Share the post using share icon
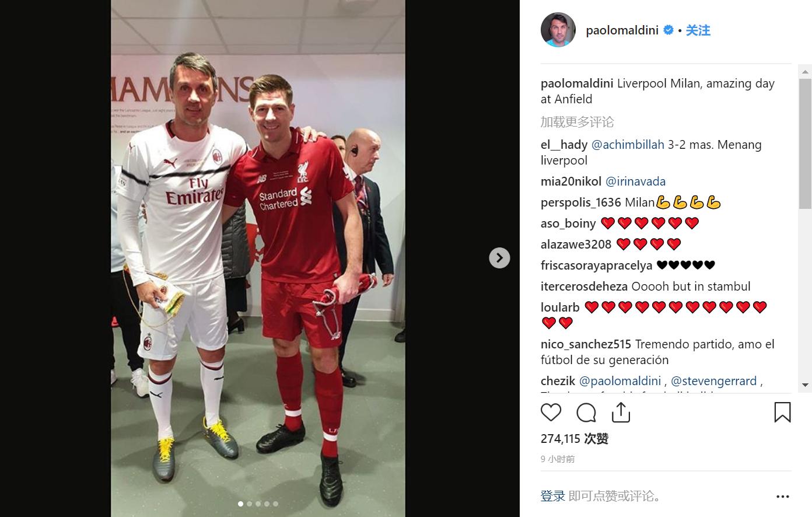 point(621,412)
